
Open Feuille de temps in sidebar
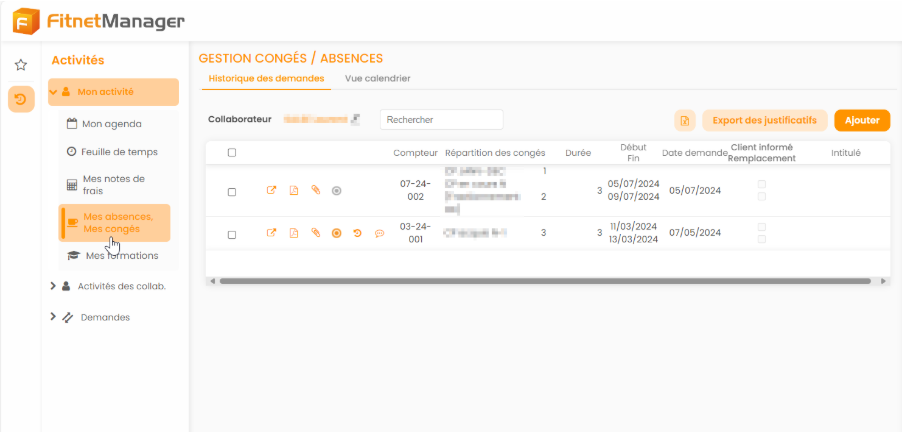click(118, 152)
